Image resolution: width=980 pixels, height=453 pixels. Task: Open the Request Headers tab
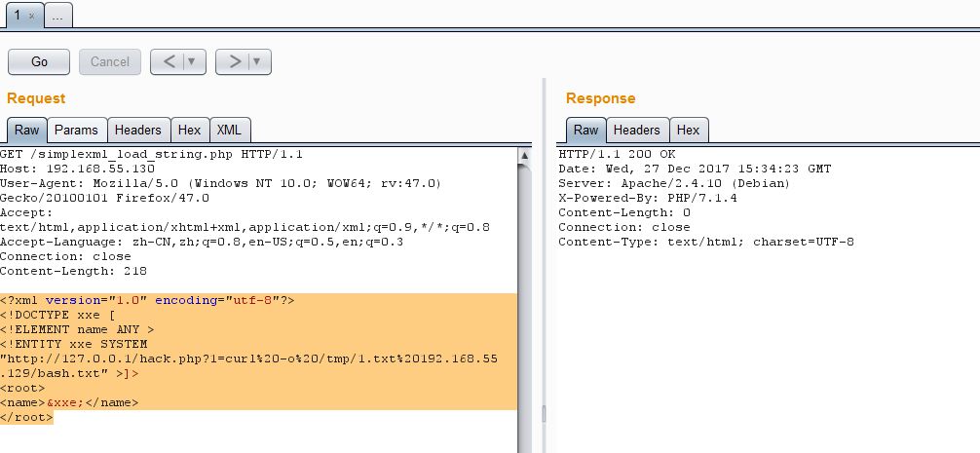[x=138, y=130]
